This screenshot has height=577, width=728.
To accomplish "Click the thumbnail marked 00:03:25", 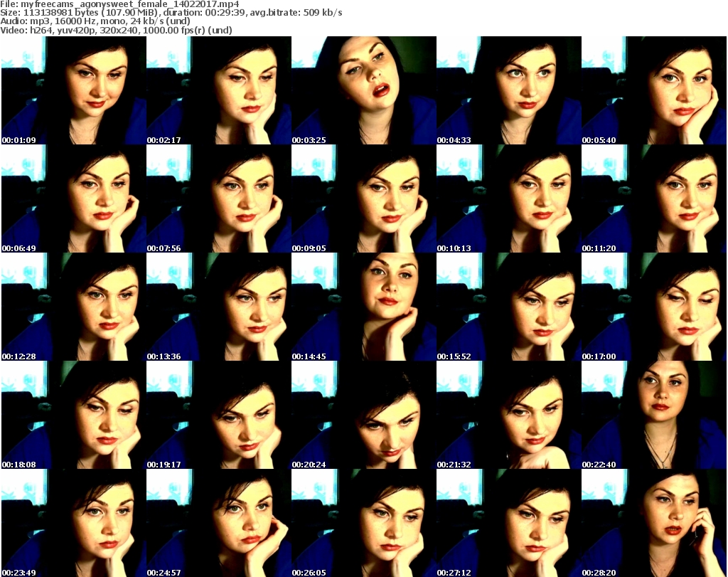I will [364, 90].
